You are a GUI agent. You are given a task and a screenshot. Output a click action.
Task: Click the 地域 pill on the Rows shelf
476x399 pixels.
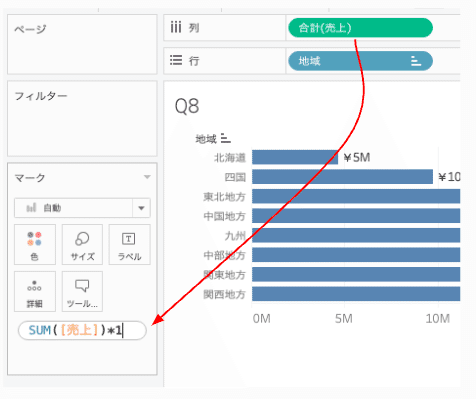[x=360, y=61]
